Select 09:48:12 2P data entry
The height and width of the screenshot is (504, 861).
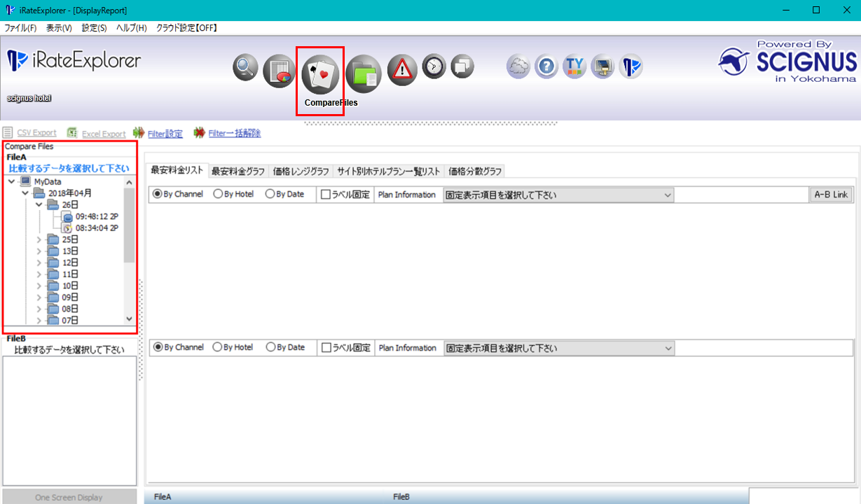[96, 217]
